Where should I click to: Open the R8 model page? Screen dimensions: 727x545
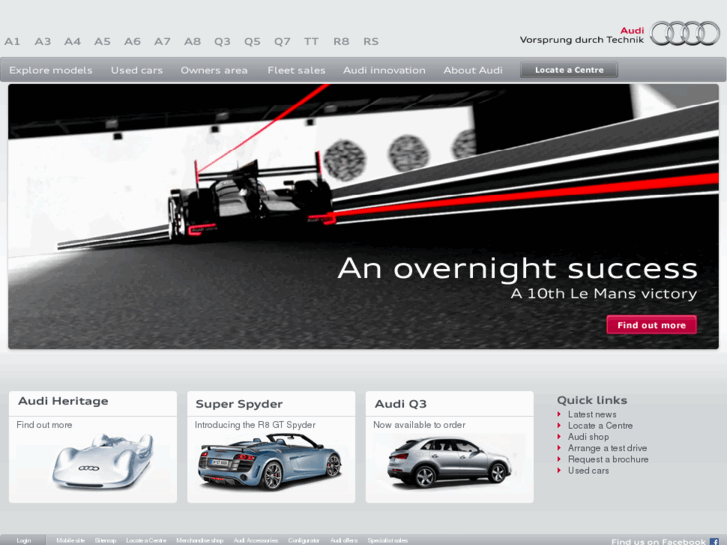pyautogui.click(x=341, y=41)
